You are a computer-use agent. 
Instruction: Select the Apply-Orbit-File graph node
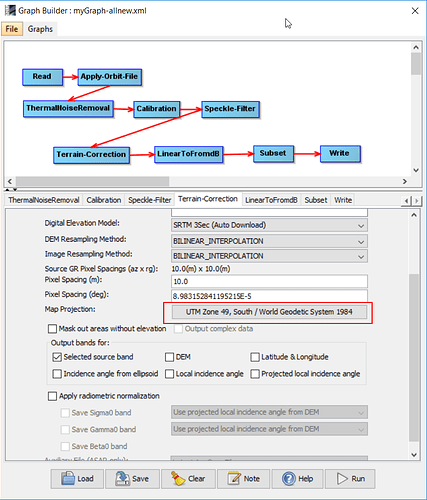pyautogui.click(x=110, y=77)
